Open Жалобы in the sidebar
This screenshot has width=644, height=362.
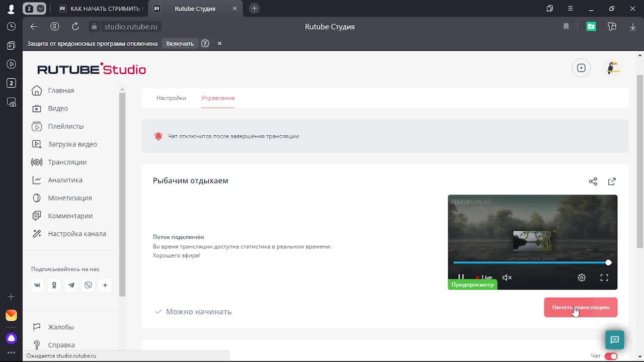coord(61,327)
